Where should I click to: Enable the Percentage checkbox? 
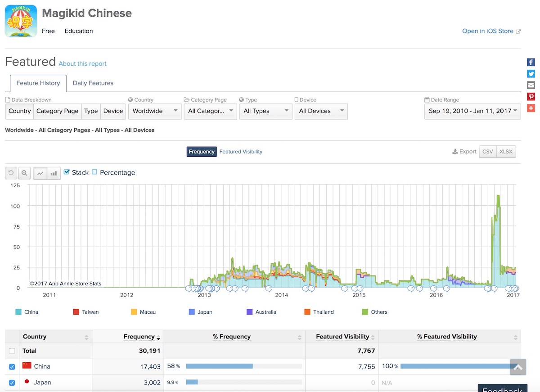tap(94, 172)
